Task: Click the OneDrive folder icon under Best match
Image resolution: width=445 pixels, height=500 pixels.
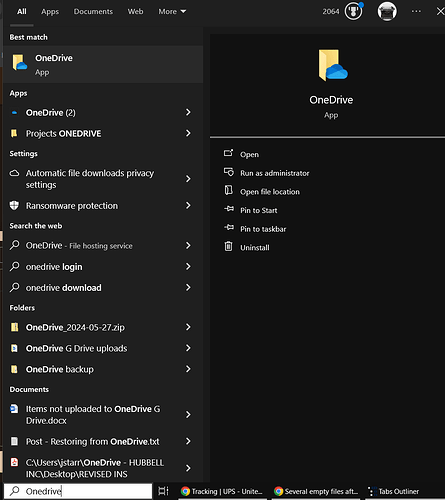Action: (x=20, y=63)
